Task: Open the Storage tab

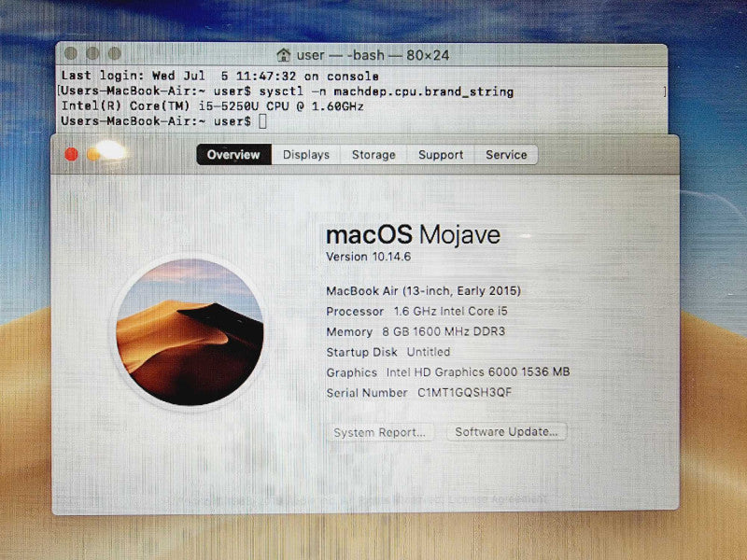Action: click(x=373, y=155)
